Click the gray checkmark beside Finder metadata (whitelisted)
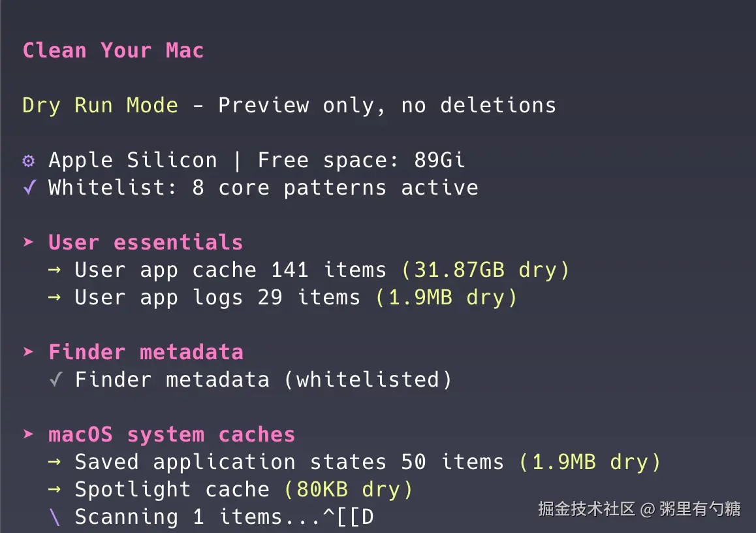Screen dimensions: 756x533 click(x=56, y=380)
